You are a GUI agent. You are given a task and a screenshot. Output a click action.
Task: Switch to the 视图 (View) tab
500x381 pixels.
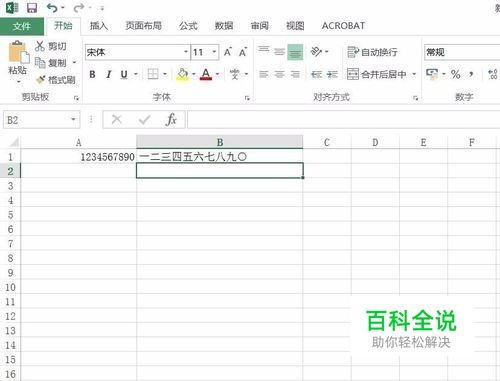(x=295, y=26)
